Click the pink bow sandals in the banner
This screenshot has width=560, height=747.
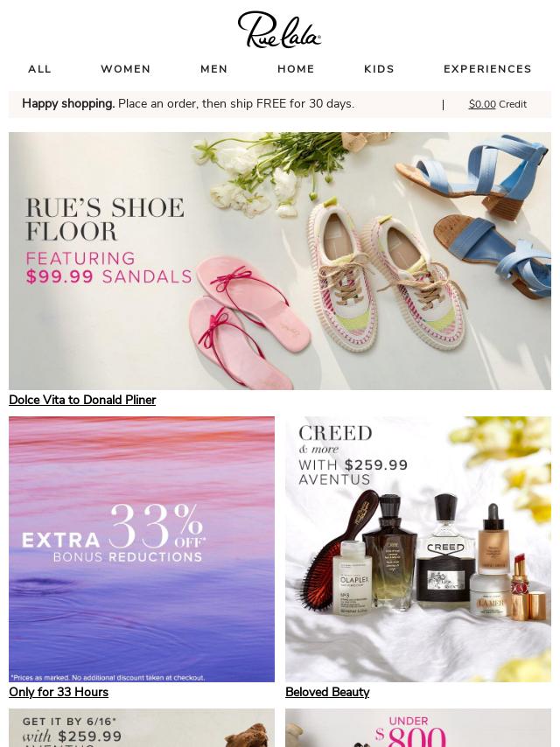tap(248, 319)
